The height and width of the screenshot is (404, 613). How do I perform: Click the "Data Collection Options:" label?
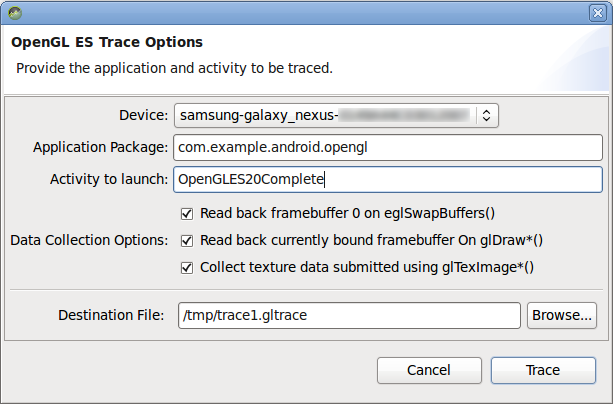coord(89,240)
